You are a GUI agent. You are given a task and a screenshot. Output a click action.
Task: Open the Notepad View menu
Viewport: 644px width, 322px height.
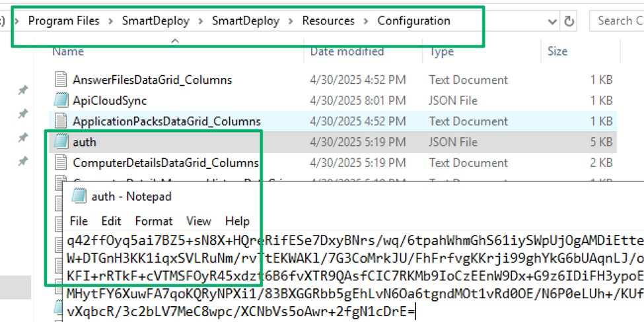(199, 221)
